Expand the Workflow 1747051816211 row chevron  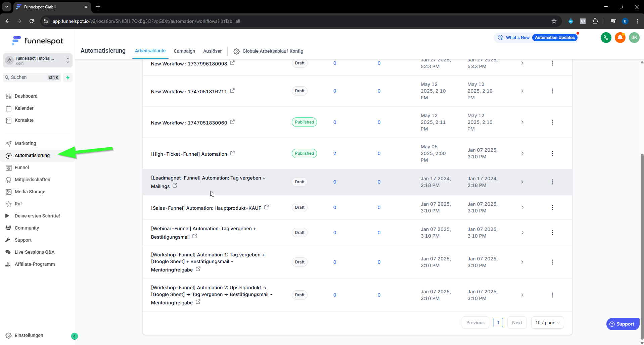point(522,91)
